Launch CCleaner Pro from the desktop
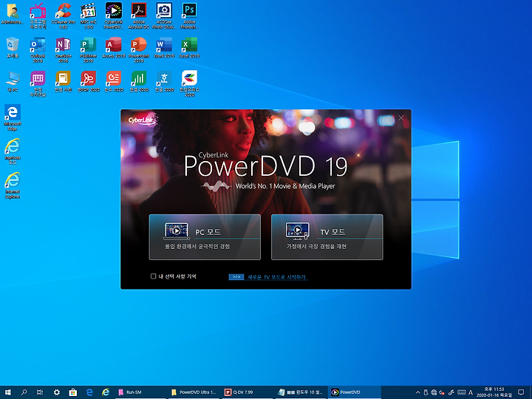This screenshot has height=399, width=532. [63, 16]
